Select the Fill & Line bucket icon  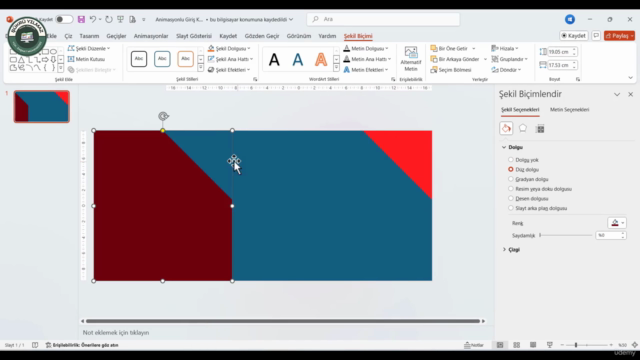(x=506, y=129)
